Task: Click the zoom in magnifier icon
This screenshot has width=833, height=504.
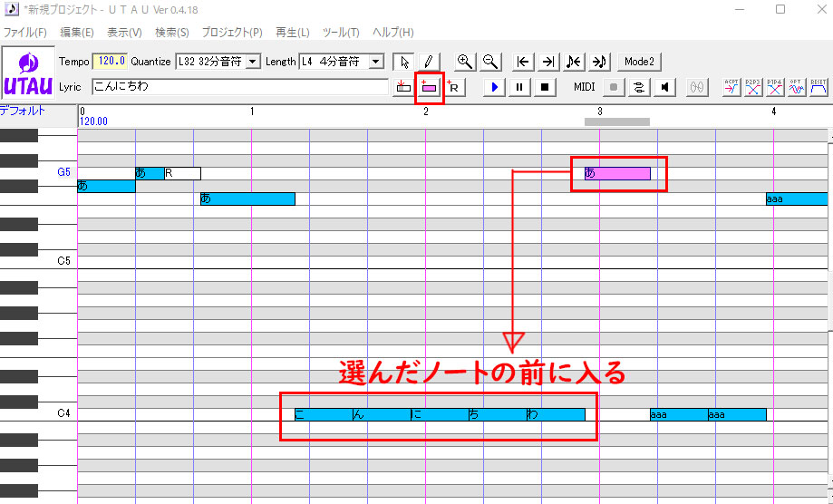Action: pos(465,62)
